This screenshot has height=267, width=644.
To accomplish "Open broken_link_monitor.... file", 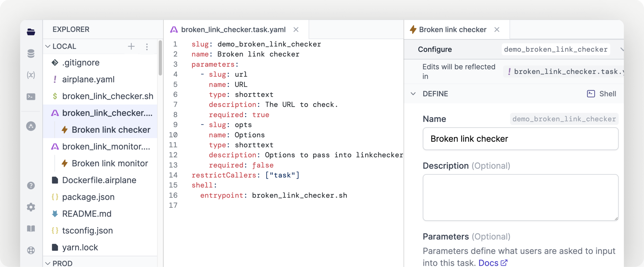I will (100, 146).
